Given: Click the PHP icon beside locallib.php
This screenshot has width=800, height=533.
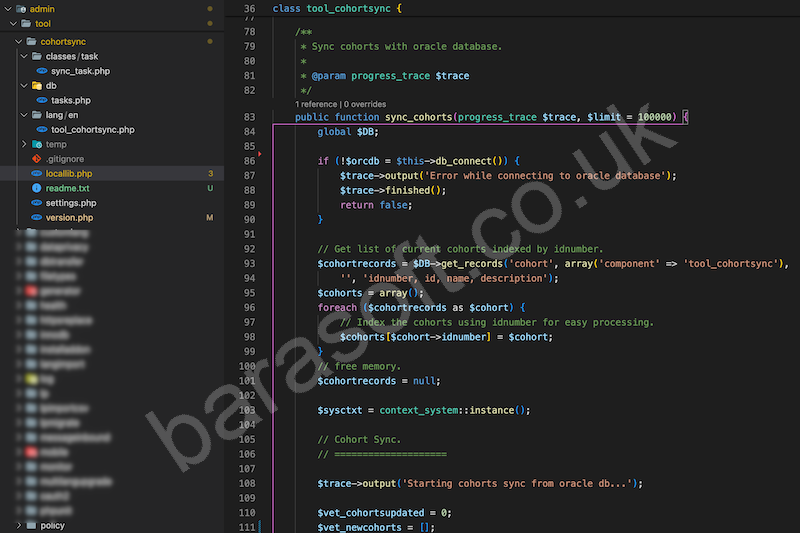Looking at the screenshot, I should click(37, 173).
